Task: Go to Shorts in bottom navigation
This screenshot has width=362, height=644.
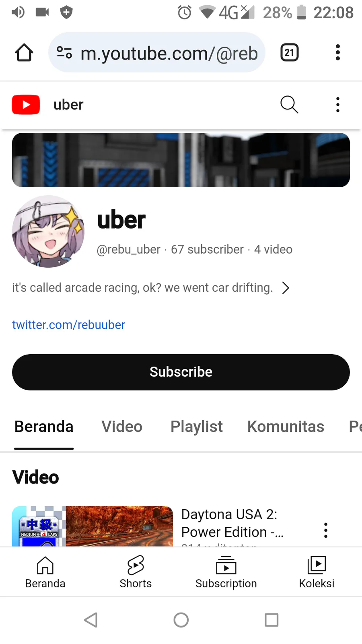Action: click(136, 572)
